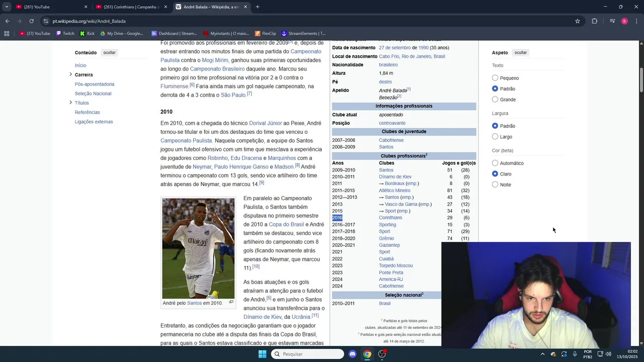Open the site info icon in address bar
The image size is (644, 362).
coord(46,21)
